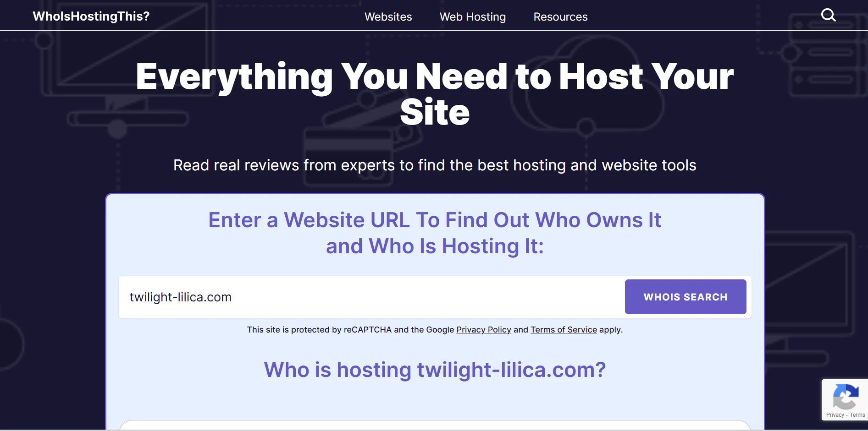Click the 'Enter a Website URL' heading
Viewport: 868px width, 431px height.
(x=435, y=233)
